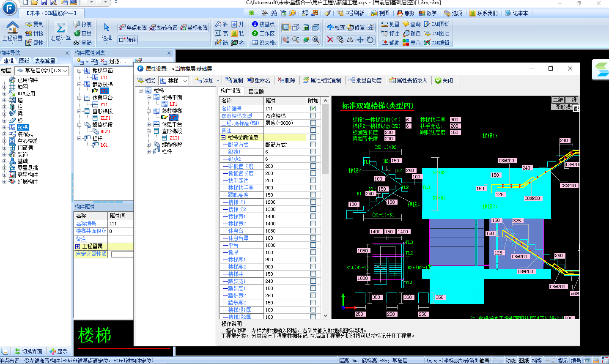Click the 查询 tool
The width and height of the screenshot is (609, 364).
[x=411, y=24]
